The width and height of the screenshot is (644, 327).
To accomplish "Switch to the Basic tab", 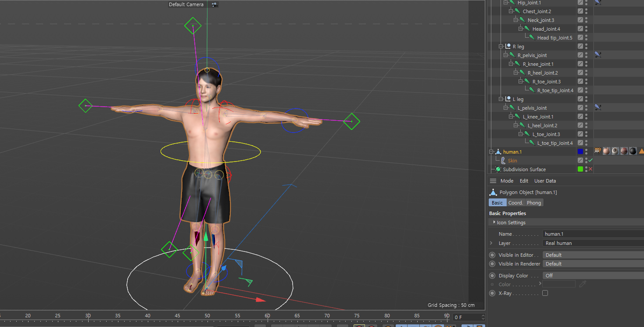I will tap(497, 203).
